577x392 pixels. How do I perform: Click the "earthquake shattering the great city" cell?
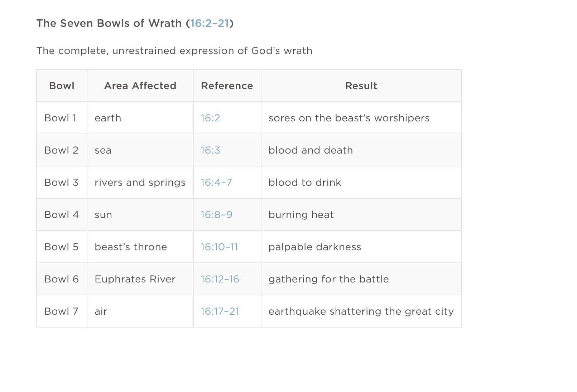click(x=361, y=311)
